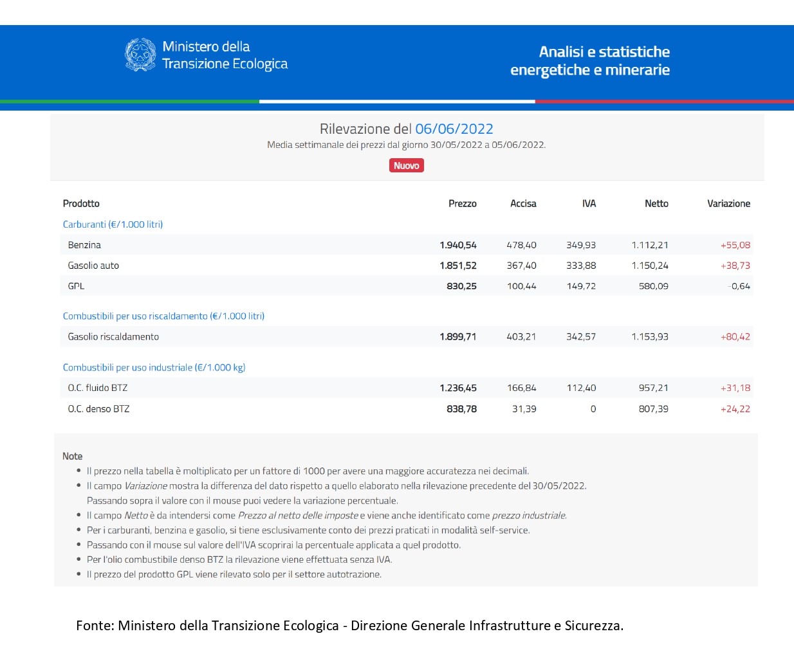Select the Prezzo column header

[463, 203]
